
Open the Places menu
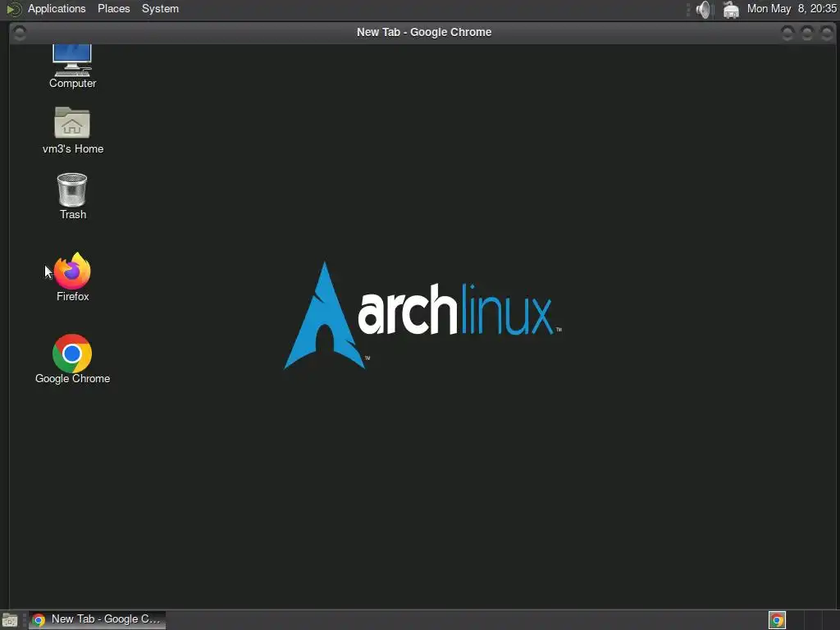113,8
